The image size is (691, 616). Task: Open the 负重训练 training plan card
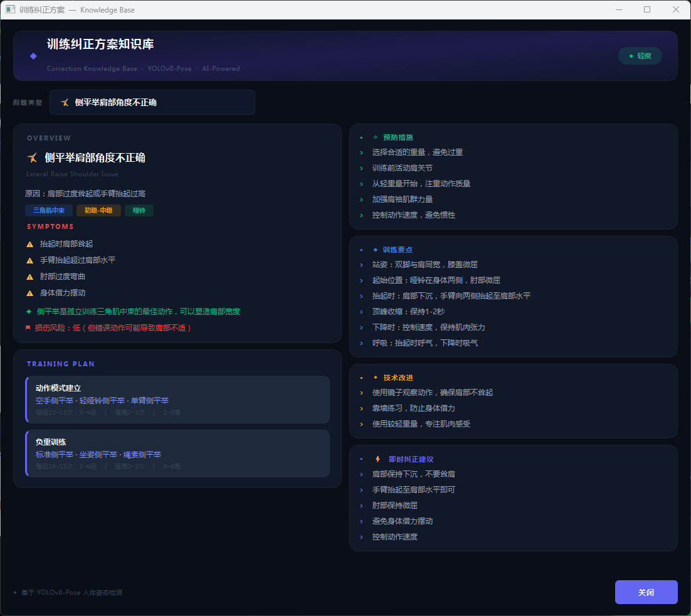click(x=177, y=454)
